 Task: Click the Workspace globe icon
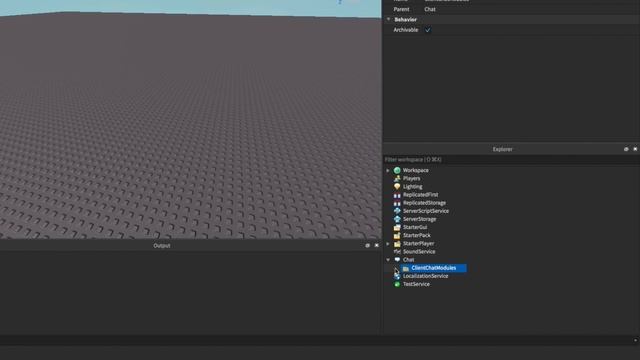pos(397,170)
